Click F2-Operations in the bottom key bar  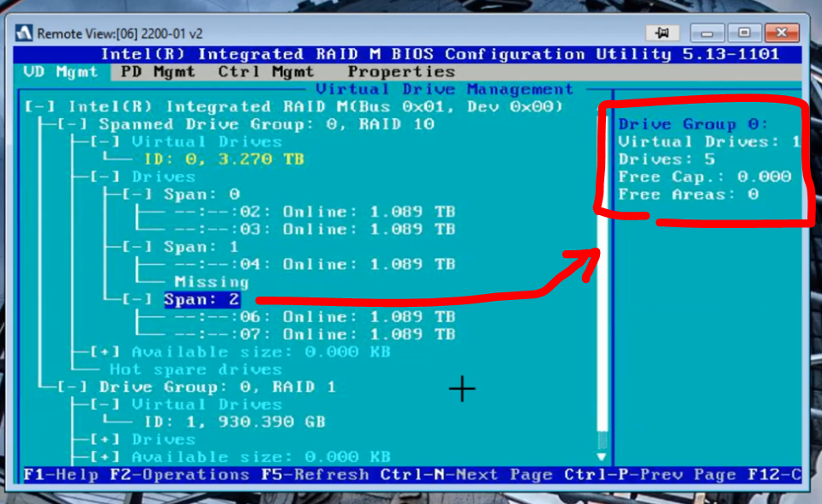click(x=180, y=475)
